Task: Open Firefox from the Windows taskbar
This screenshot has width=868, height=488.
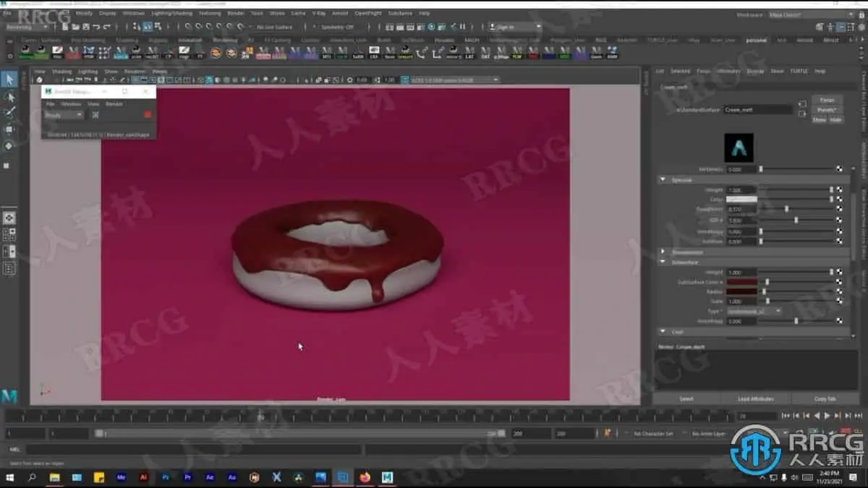Action: click(365, 478)
